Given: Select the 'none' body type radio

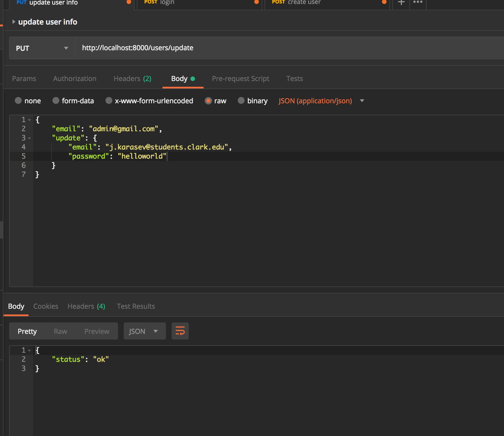Looking at the screenshot, I should coord(18,100).
